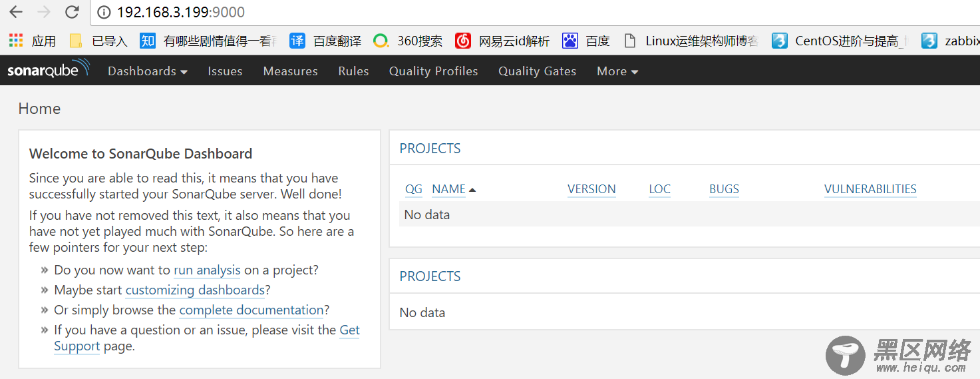Sort projects by LOC column
This screenshot has height=379, width=980.
(660, 189)
